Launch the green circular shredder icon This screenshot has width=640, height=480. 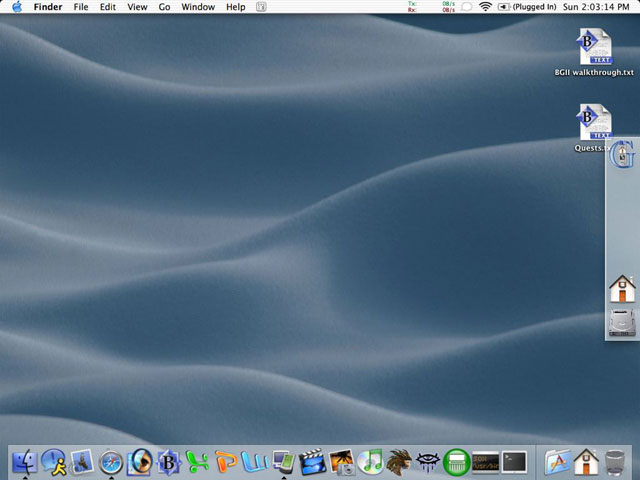[x=456, y=462]
